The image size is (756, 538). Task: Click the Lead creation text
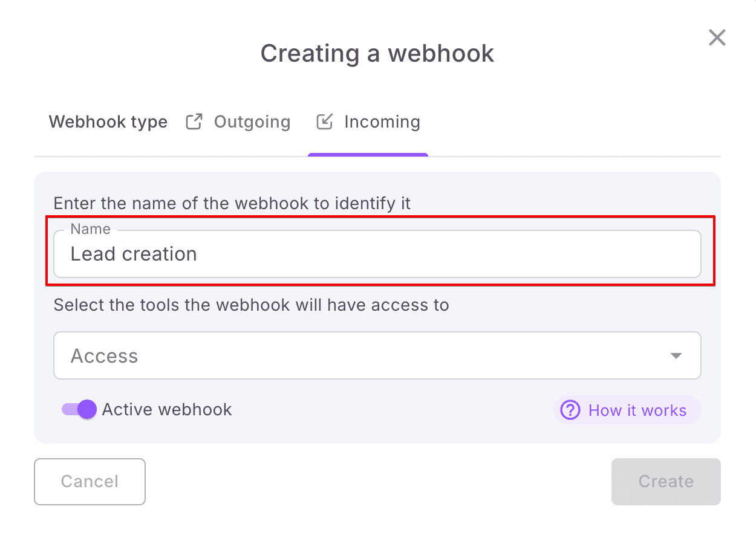tap(134, 254)
